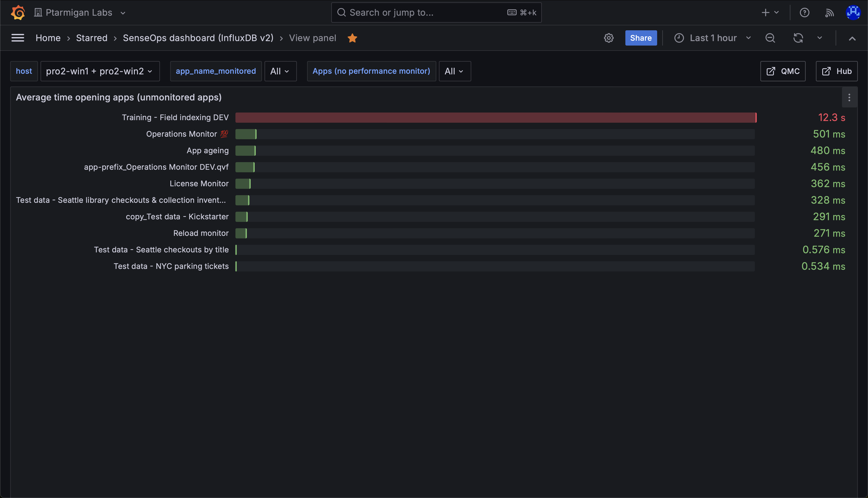Open the hamburger navigation menu
Screen dimensions: 868x498
18,38
